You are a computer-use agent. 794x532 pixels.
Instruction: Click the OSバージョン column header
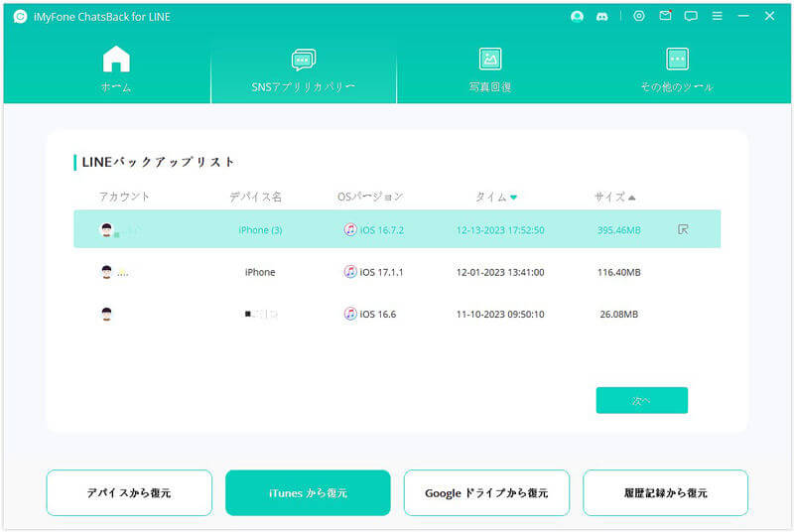(x=370, y=197)
